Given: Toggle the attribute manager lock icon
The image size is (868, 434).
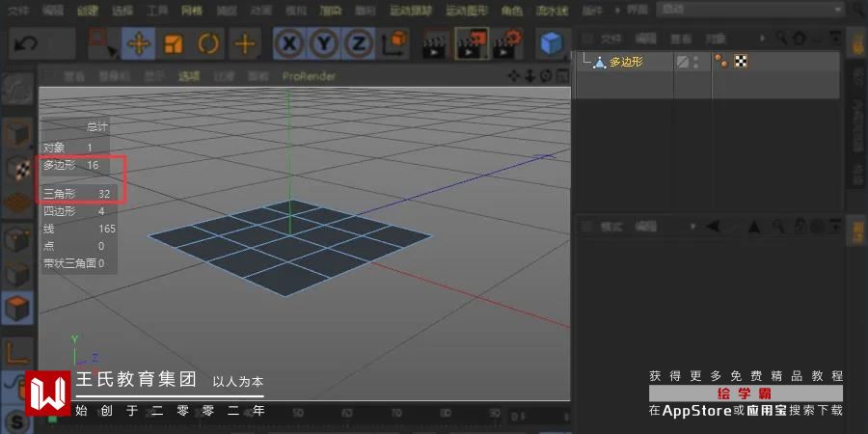Looking at the screenshot, I should [x=800, y=226].
